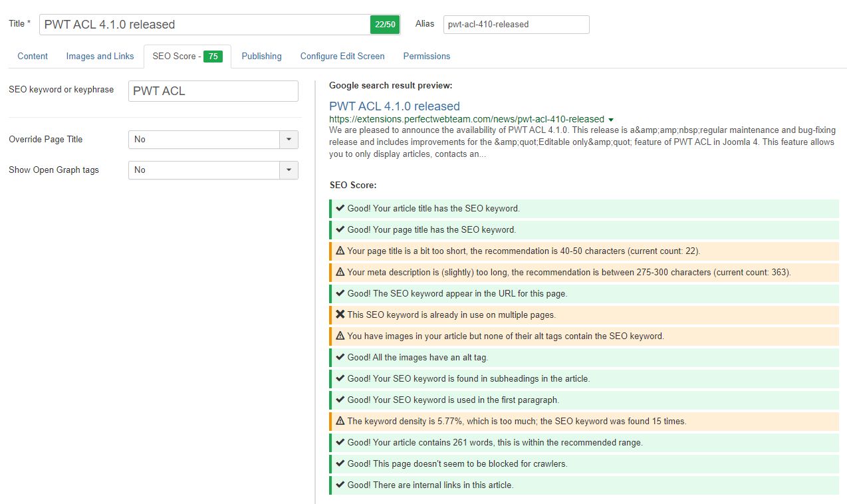Click the check icon for internal links result
Screen dimensions: 847x504
(x=340, y=485)
